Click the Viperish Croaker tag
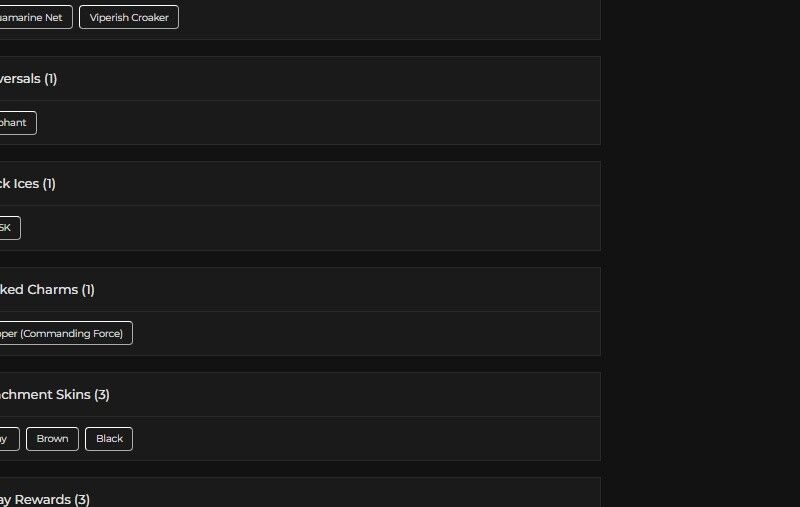 point(129,17)
